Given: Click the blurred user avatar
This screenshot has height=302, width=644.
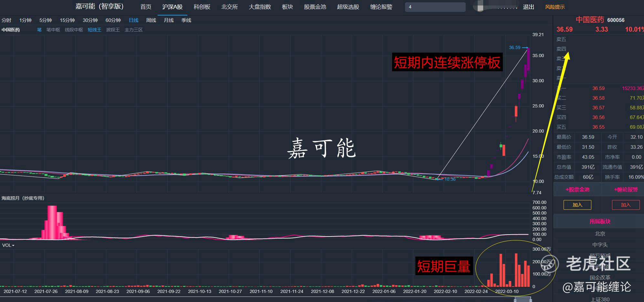Looking at the screenshot, I should (480, 6).
